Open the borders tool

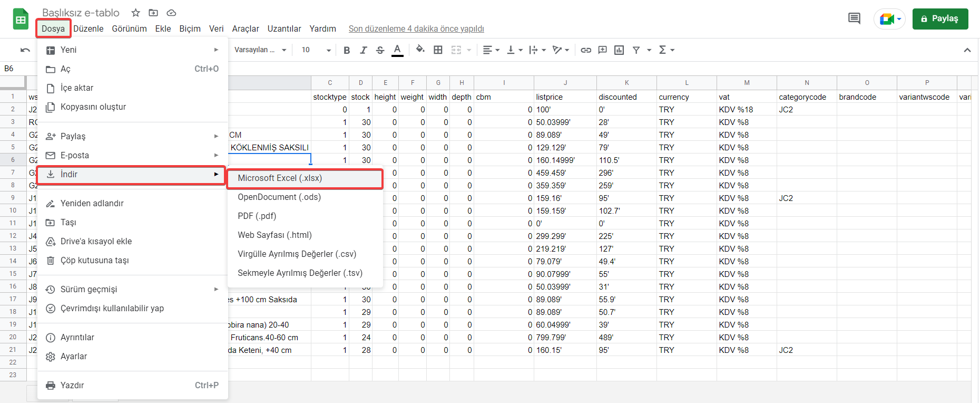pos(438,50)
